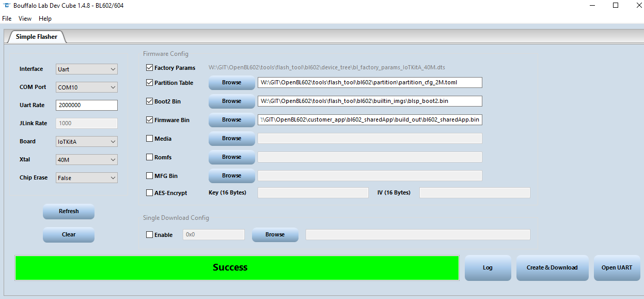Click Browse next to MFG Bin
The height and width of the screenshot is (299, 644).
[231, 176]
